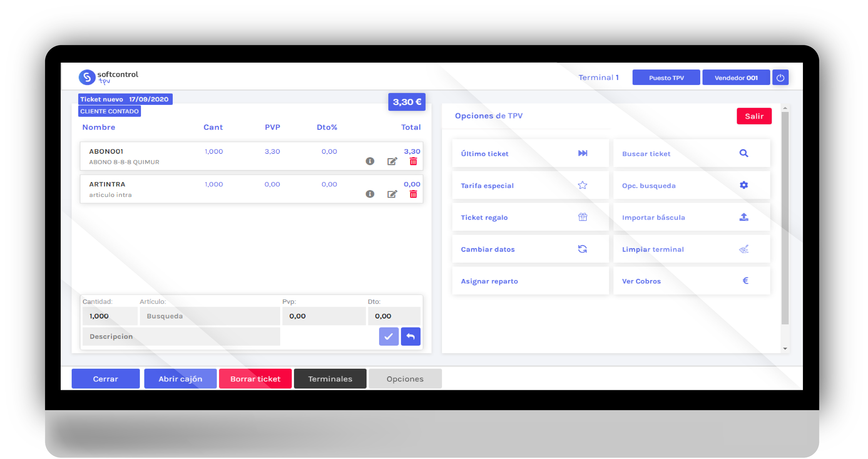Image resolution: width=868 pixels, height=459 pixels.
Task: Choose Cambiar datos option
Action: point(530,249)
